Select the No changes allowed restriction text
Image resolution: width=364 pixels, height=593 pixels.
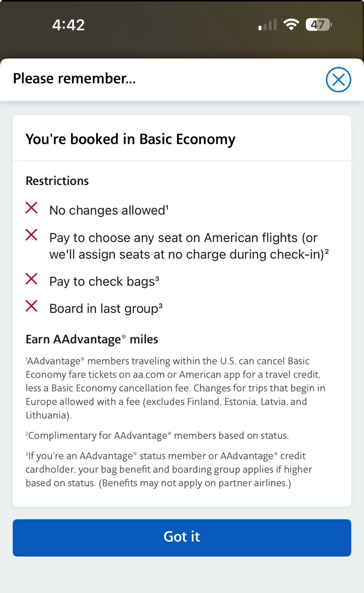point(109,210)
